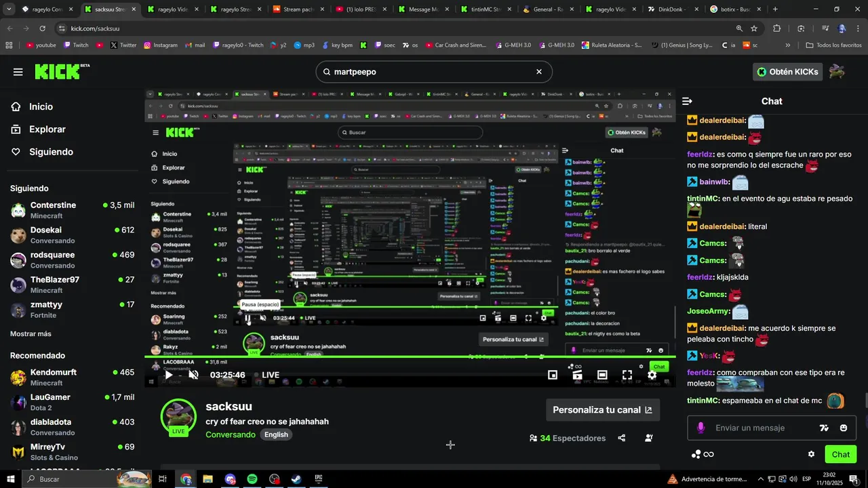Screen dimensions: 868x488
Task: Open Steam from the taskbar
Action: click(296, 479)
